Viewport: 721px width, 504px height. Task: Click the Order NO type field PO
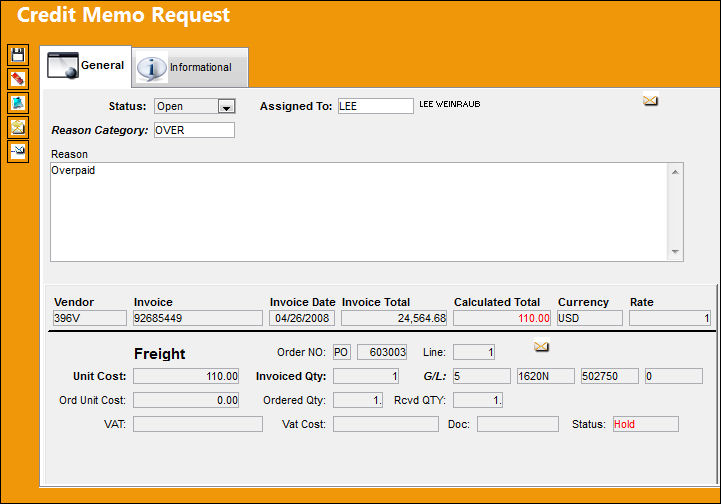[342, 352]
